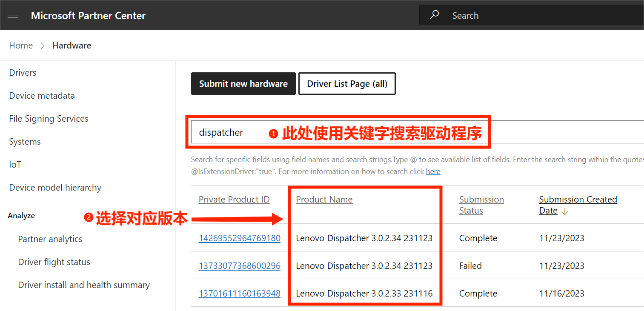Screen dimensions: 644x311
Task: Sort by Private Product ID header
Action: tap(234, 200)
